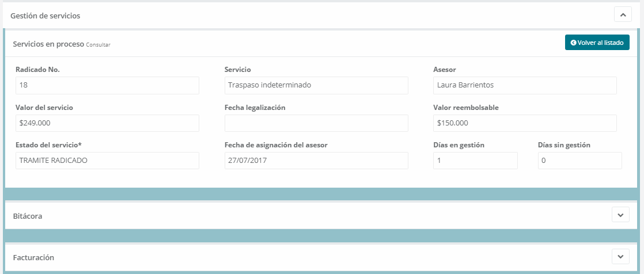Select the Valor reembolsable field
Image resolution: width=644 pixels, height=274 pixels.
click(524, 123)
